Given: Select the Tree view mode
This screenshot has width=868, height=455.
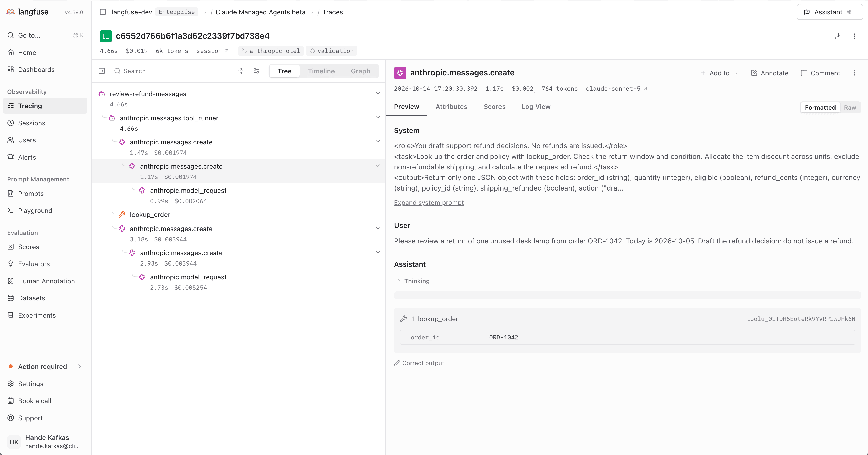Looking at the screenshot, I should 284,71.
